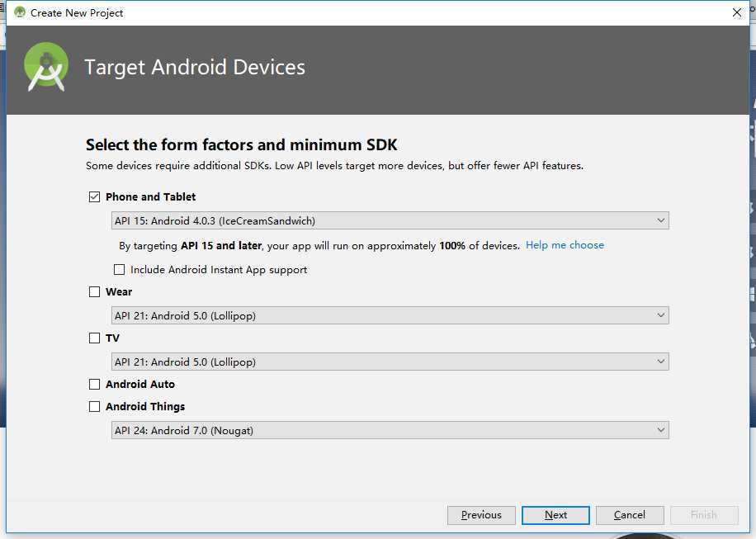The width and height of the screenshot is (756, 539).
Task: Enable the Android Things checkbox
Action: point(94,406)
